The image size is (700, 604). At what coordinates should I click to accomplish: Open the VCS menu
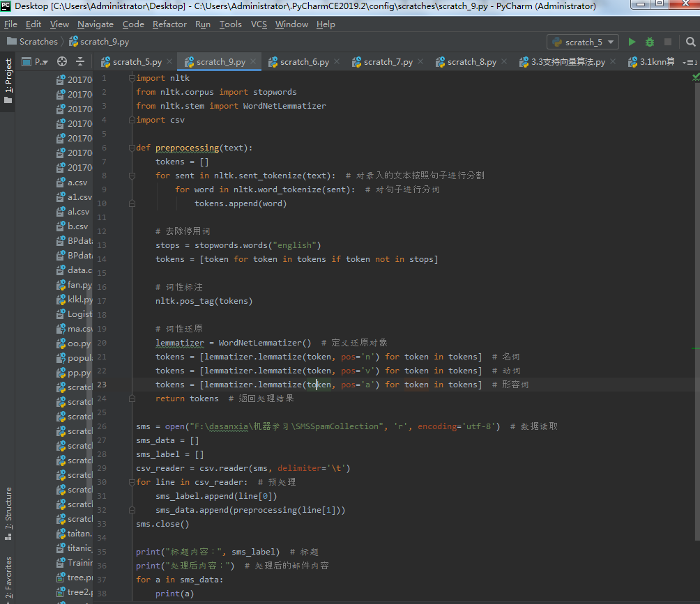coord(259,24)
